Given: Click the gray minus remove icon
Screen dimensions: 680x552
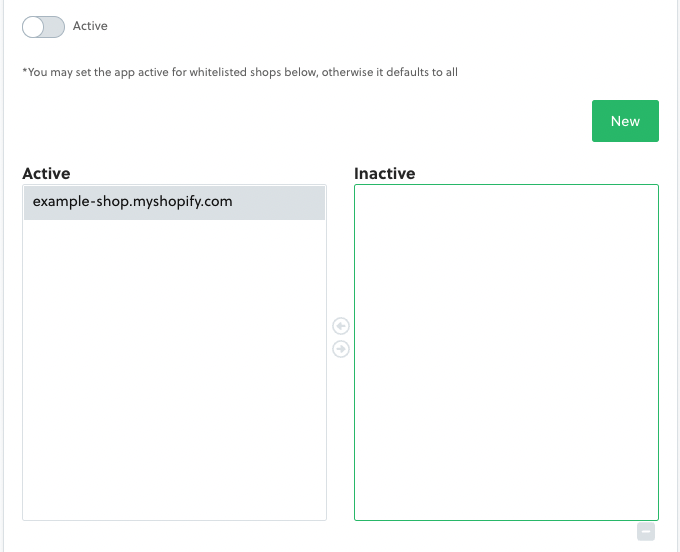Looking at the screenshot, I should 646,532.
